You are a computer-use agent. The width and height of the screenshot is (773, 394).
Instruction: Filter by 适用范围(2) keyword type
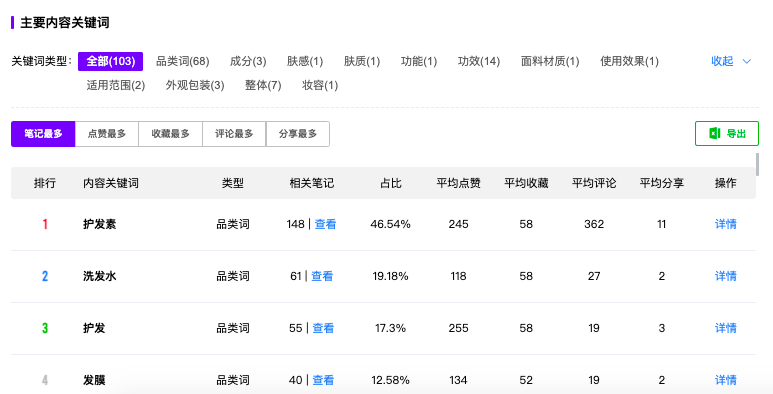coord(116,85)
